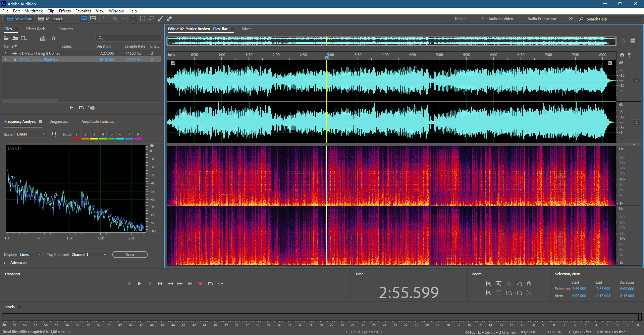Switch to Effects Rack tab

35,29
